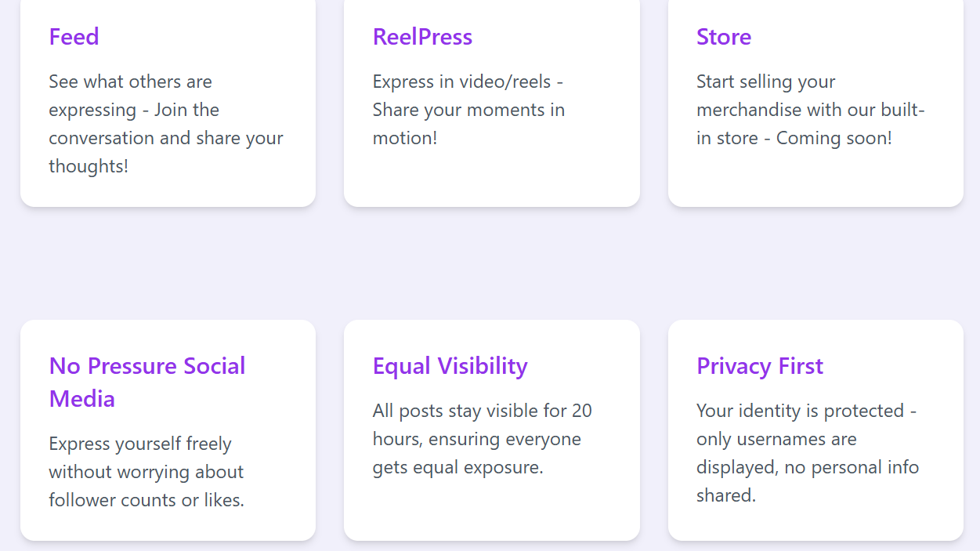980x551 pixels.
Task: Click the No Pressure Social Media title
Action: tap(147, 382)
